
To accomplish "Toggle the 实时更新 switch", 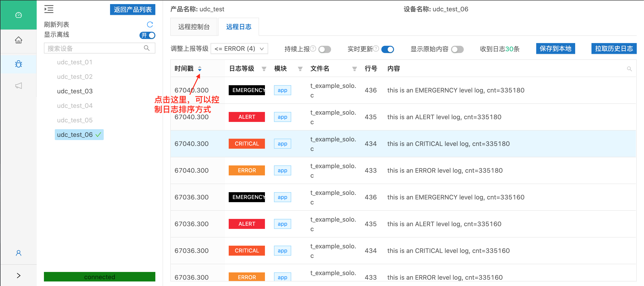I will tap(387, 49).
